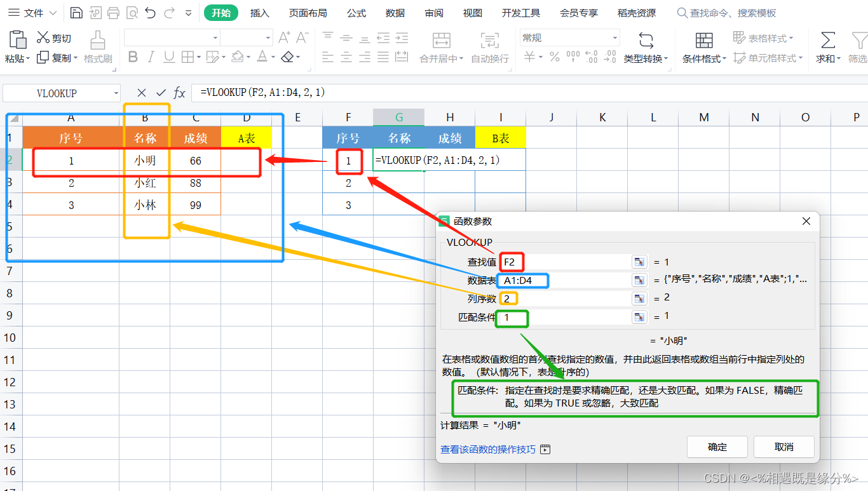868x491 pixels.
Task: Open the 文件 menu dropdown arrow
Action: 53,13
